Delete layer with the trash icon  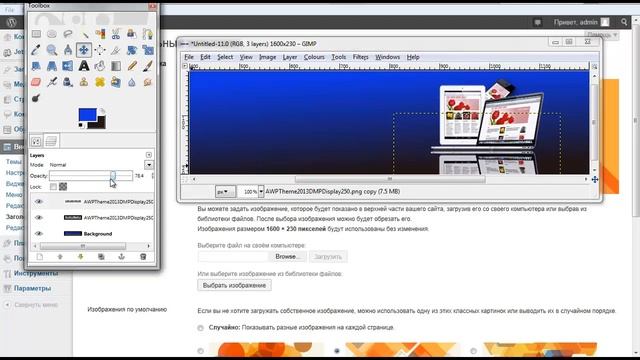[x=143, y=257]
